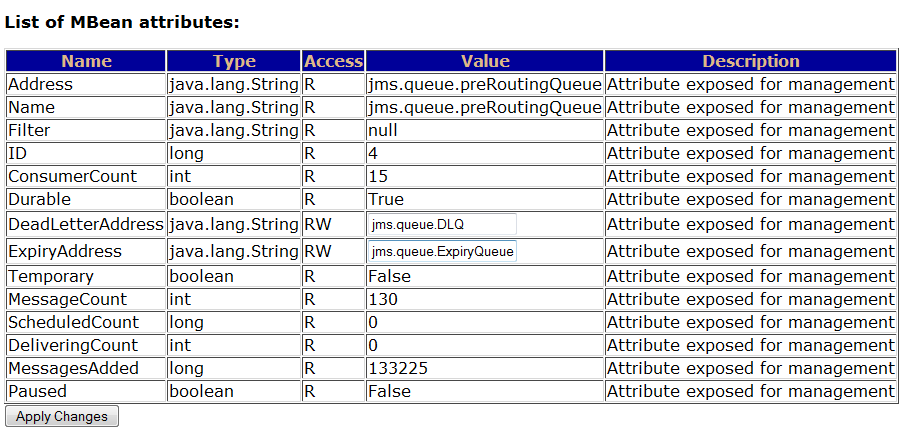The height and width of the screenshot is (445, 917).
Task: Click the Access column header
Action: point(333,61)
